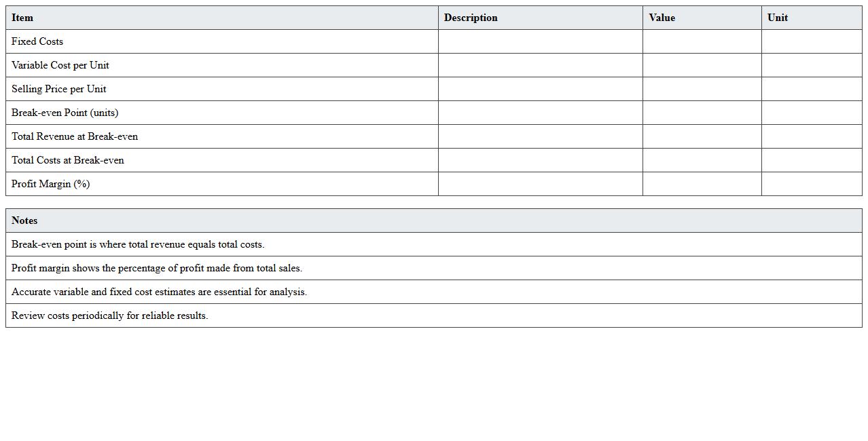868x441 pixels.
Task: Select the note about reviewing costs periodically
Action: 110,315
